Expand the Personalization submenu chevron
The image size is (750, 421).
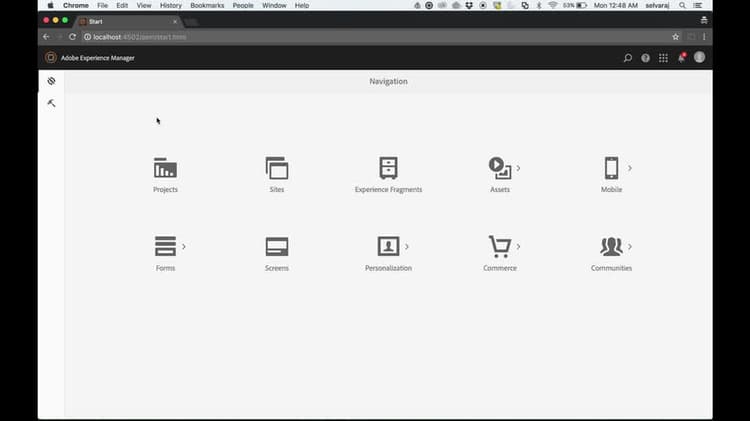point(407,246)
